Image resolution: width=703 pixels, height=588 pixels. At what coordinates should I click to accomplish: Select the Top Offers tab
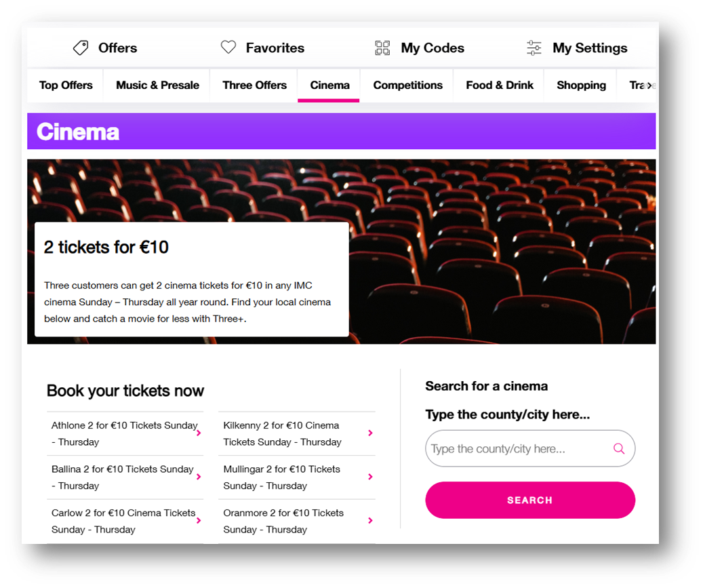tap(66, 85)
